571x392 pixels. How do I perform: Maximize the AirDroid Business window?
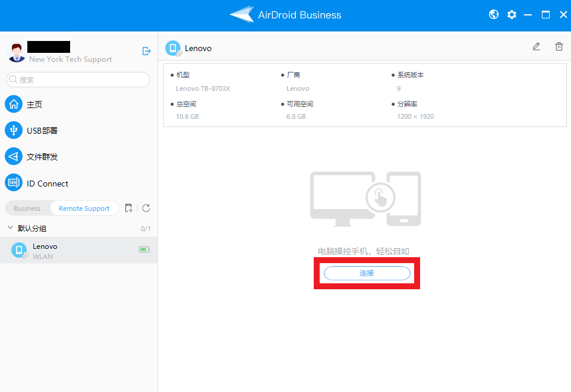(545, 15)
